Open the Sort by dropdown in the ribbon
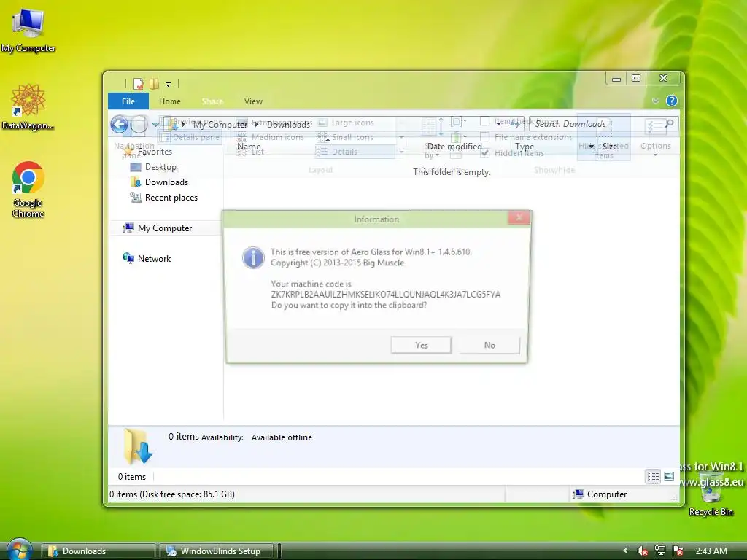Screen dimensions: 747x560 (432, 138)
